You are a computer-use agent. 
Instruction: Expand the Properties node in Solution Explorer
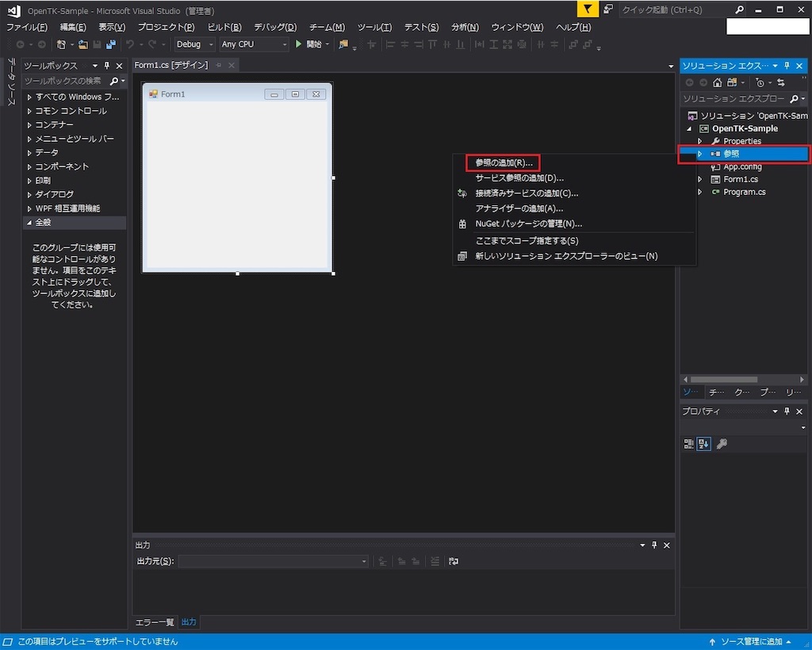click(x=699, y=141)
